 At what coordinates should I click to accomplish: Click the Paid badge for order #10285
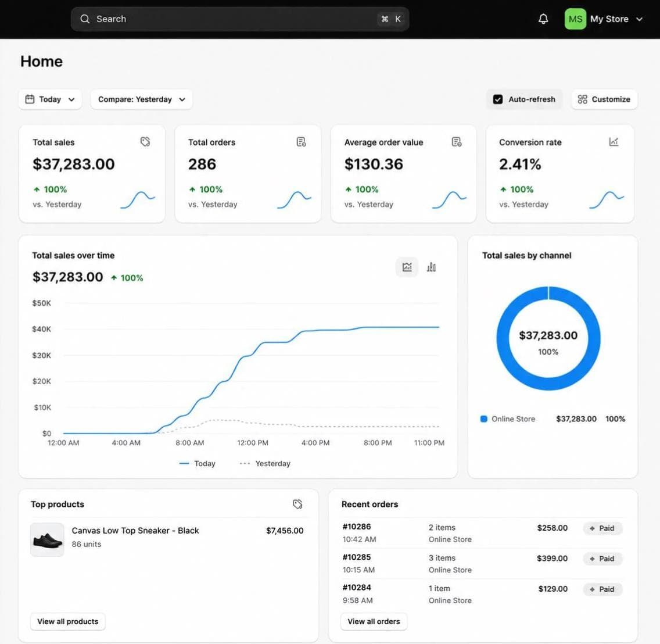(x=602, y=559)
